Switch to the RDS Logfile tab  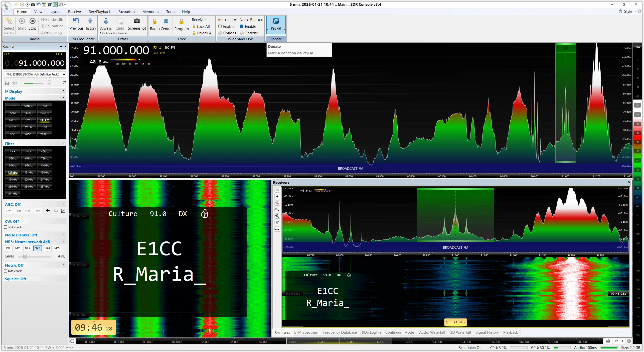pyautogui.click(x=371, y=332)
